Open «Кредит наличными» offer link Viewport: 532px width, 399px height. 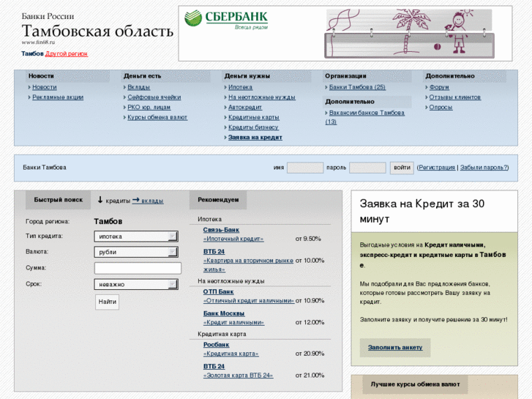(233, 322)
